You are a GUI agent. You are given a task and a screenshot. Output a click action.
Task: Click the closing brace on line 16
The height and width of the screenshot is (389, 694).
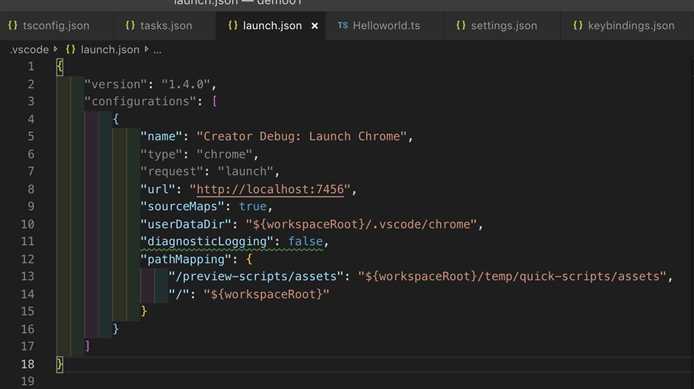click(116, 329)
